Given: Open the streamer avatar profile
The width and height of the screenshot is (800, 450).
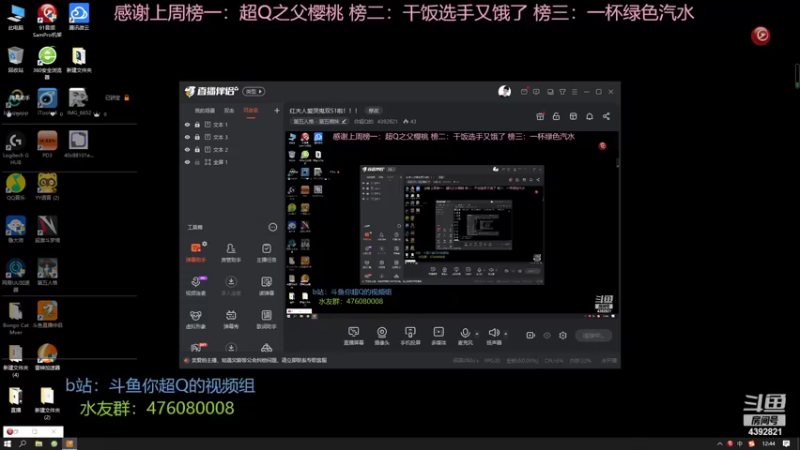Looking at the screenshot, I should (504, 91).
